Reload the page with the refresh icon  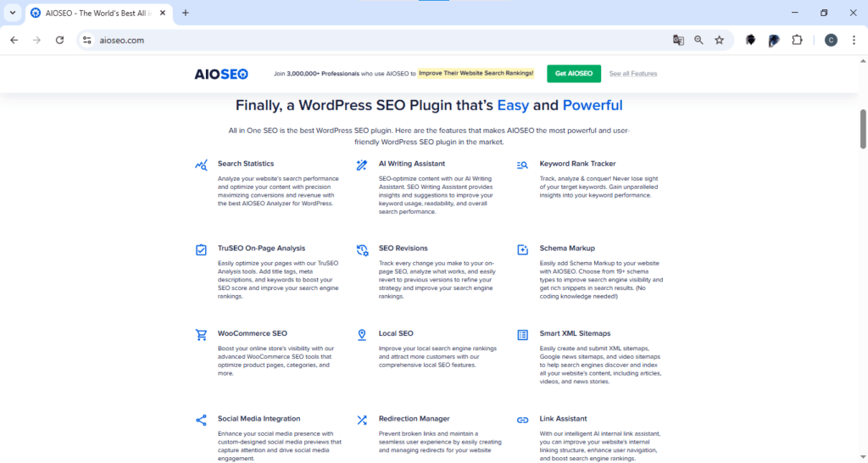(60, 40)
